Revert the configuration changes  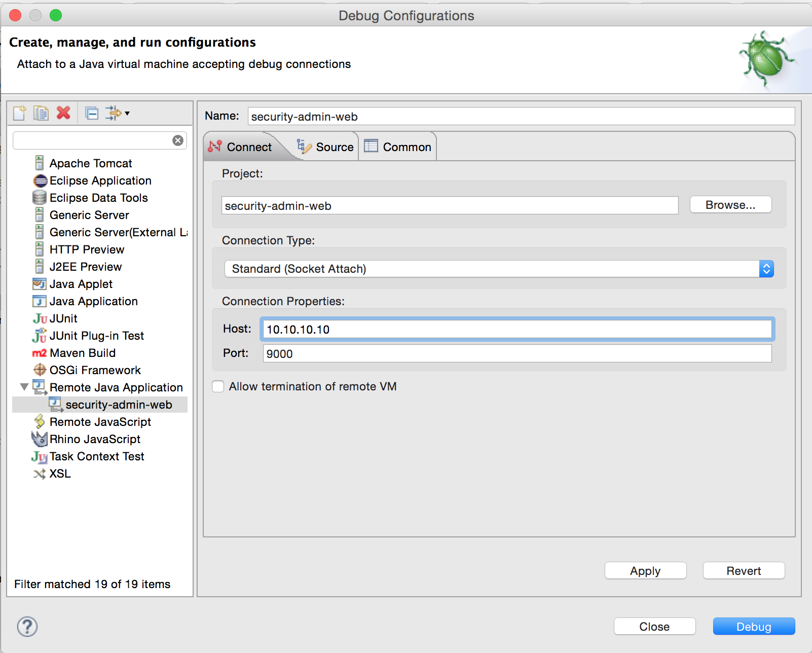tap(743, 570)
